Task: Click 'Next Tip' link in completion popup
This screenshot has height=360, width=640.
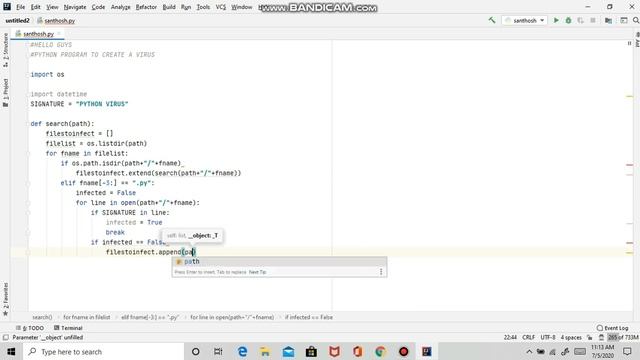Action: tap(257, 272)
